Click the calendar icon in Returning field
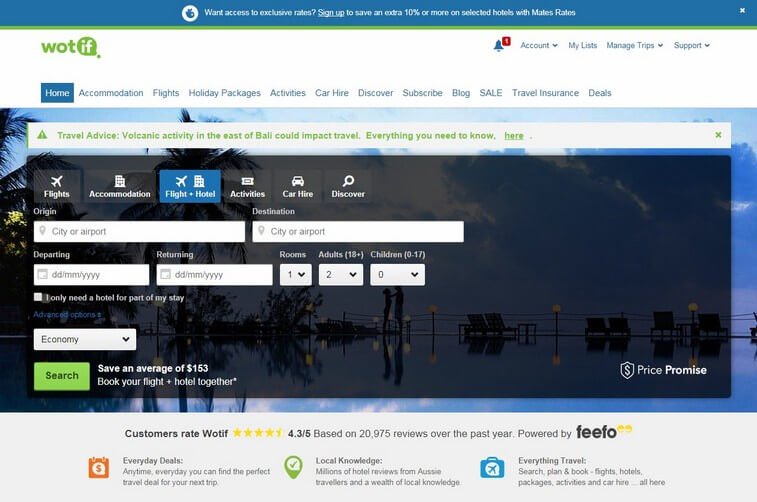 166,275
